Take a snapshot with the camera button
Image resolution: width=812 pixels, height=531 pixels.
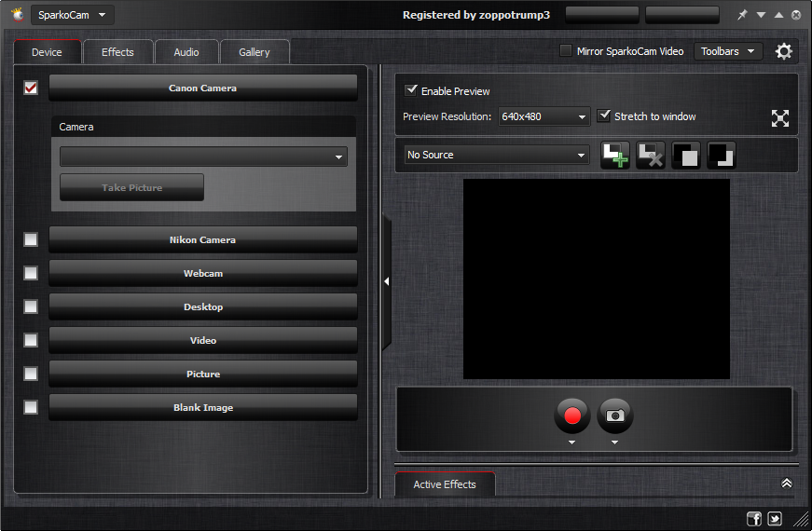615,415
